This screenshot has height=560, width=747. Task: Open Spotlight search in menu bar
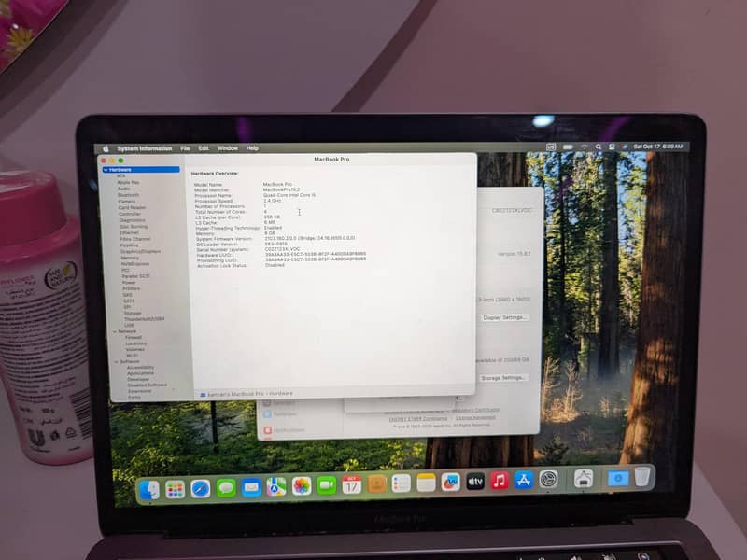[598, 147]
